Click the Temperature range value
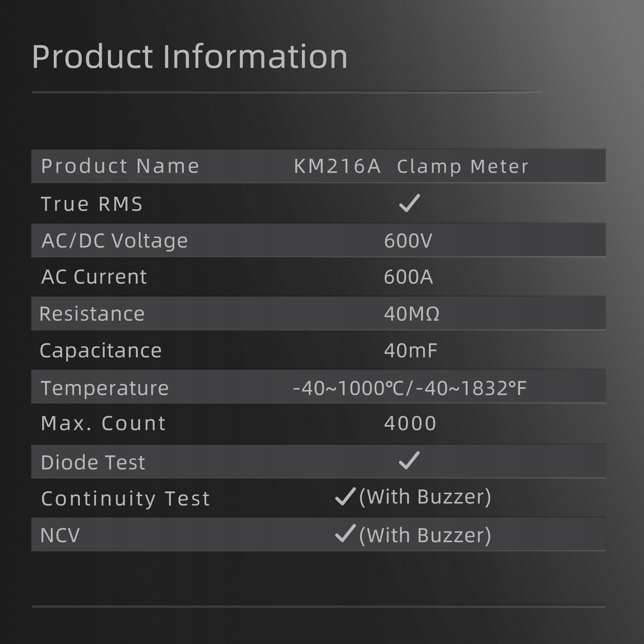 410,388
